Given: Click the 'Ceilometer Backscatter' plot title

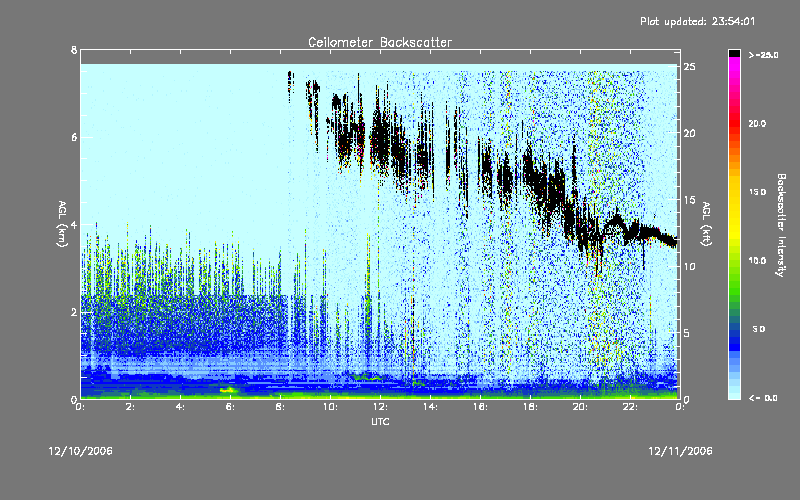Looking at the screenshot, I should click(380, 42).
